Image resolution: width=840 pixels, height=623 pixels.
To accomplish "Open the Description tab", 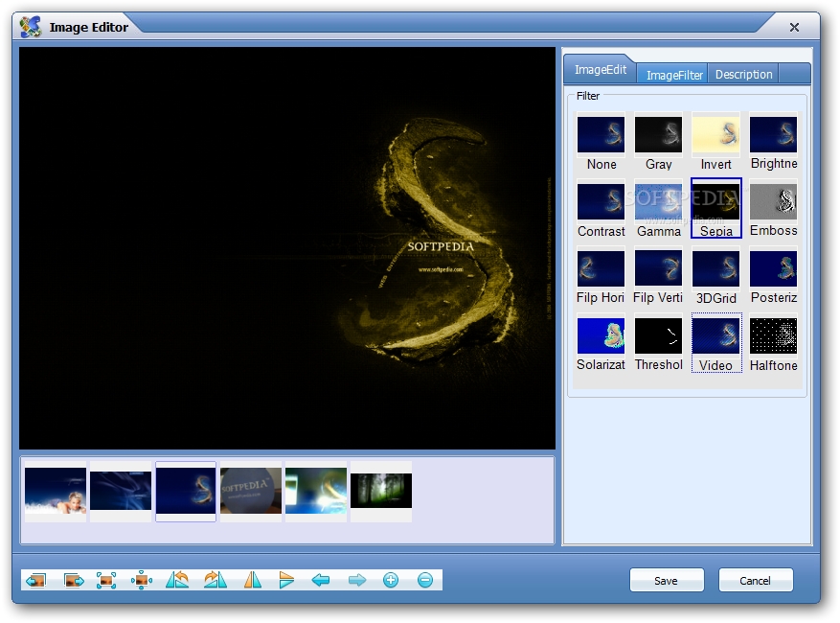I will click(x=743, y=74).
